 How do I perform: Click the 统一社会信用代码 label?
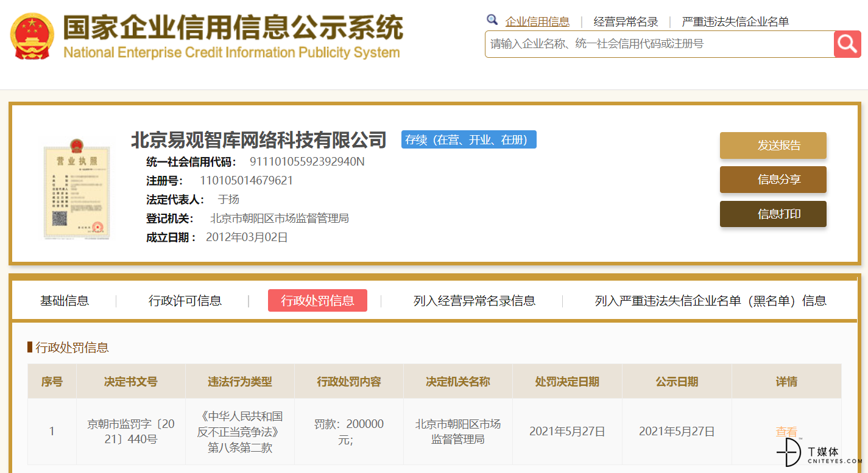191,162
